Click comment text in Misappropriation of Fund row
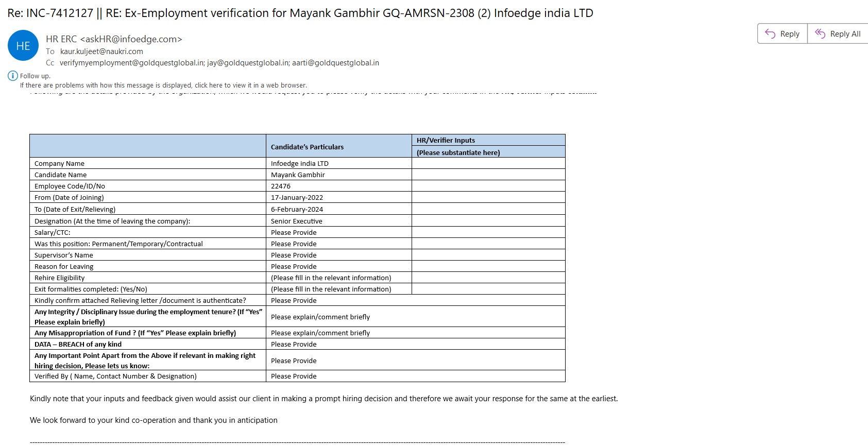The image size is (868, 446). tap(320, 333)
